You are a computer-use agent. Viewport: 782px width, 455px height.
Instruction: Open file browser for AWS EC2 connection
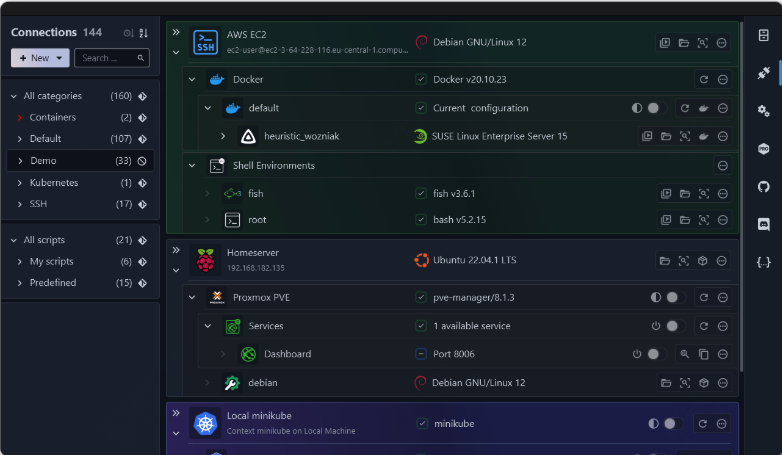point(684,43)
